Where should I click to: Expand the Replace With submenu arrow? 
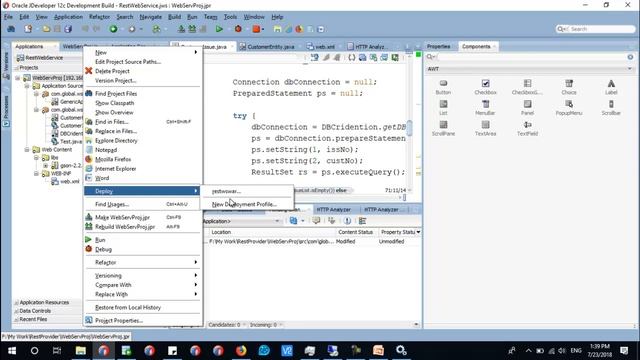(196, 294)
